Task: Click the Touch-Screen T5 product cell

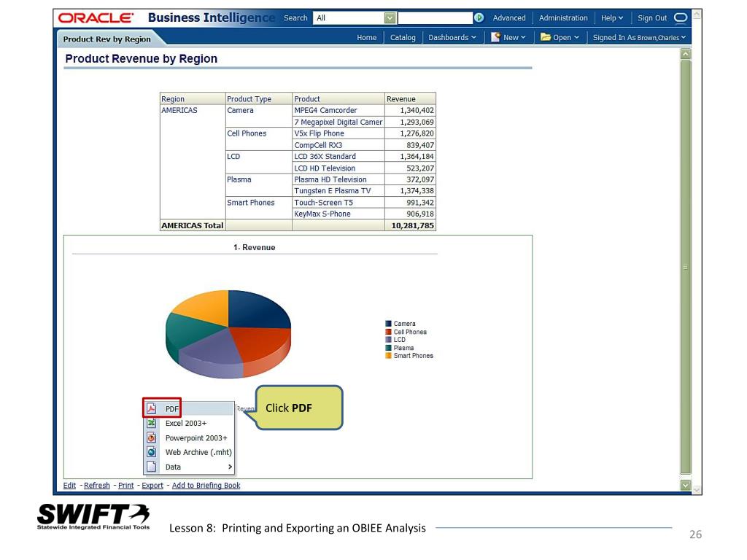Action: pyautogui.click(x=338, y=203)
